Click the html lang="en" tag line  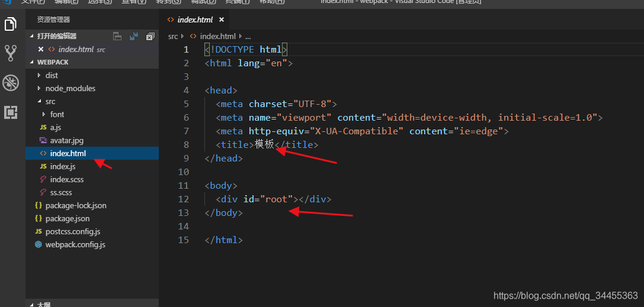[248, 63]
